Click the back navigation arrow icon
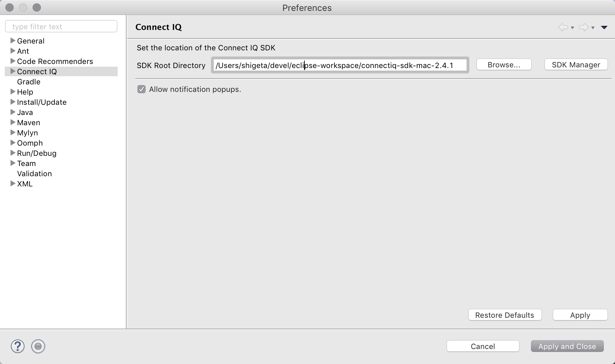 pos(563,27)
